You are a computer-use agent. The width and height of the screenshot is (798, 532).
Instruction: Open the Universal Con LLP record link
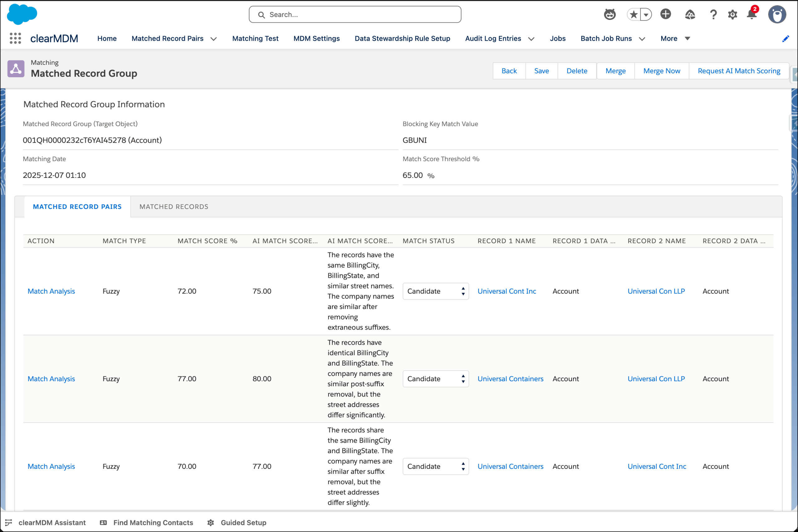(x=656, y=291)
